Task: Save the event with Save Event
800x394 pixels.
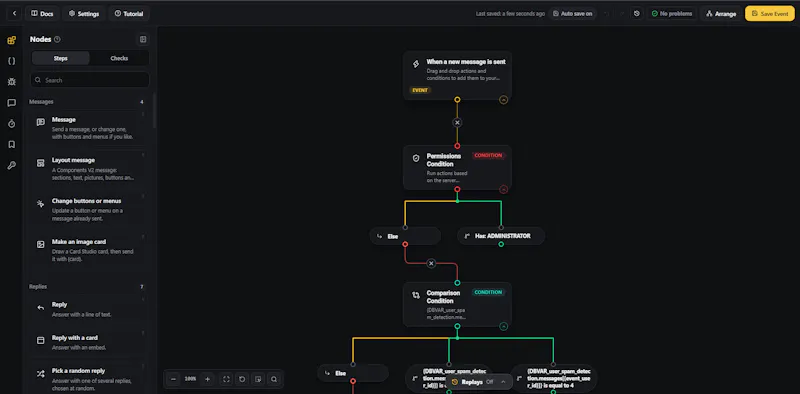Action: (x=770, y=14)
